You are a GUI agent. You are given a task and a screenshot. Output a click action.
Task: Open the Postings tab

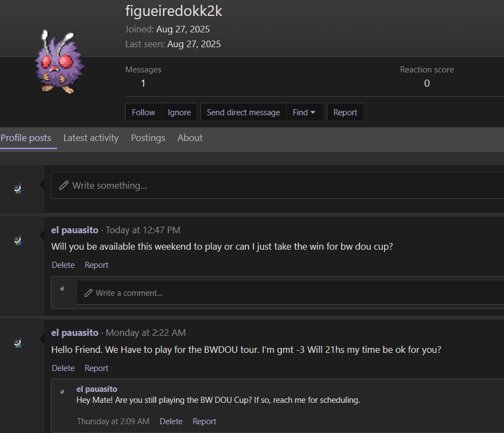pos(148,138)
